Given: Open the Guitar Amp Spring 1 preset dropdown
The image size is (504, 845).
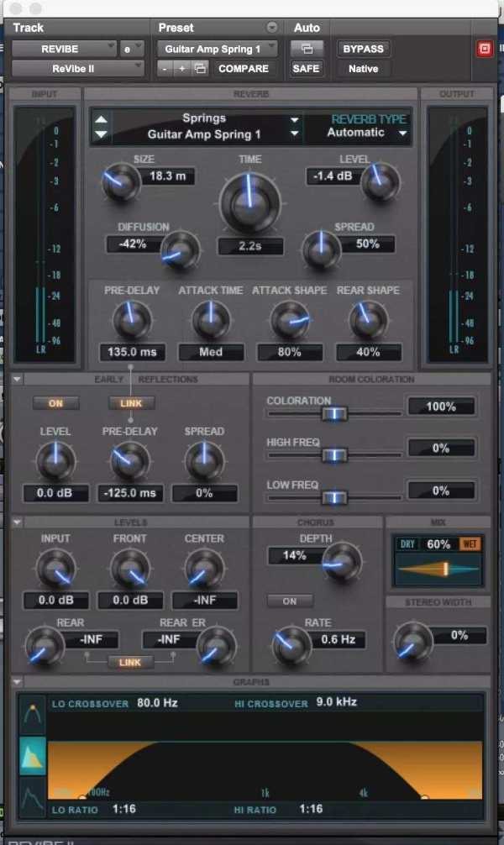Looking at the screenshot, I should (x=217, y=49).
